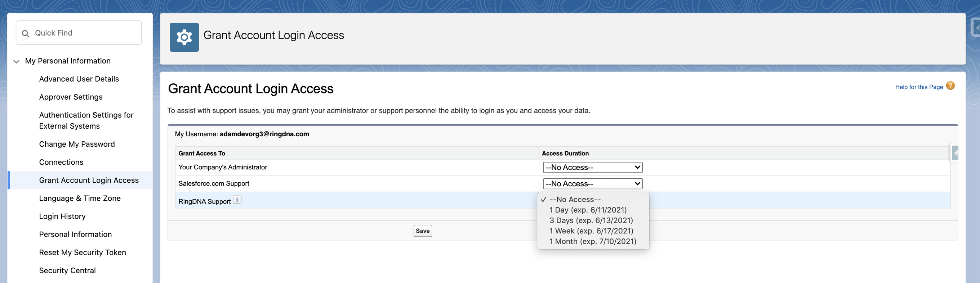Open the help question mark icon
This screenshot has width=980, height=283.
pyautogui.click(x=950, y=86)
